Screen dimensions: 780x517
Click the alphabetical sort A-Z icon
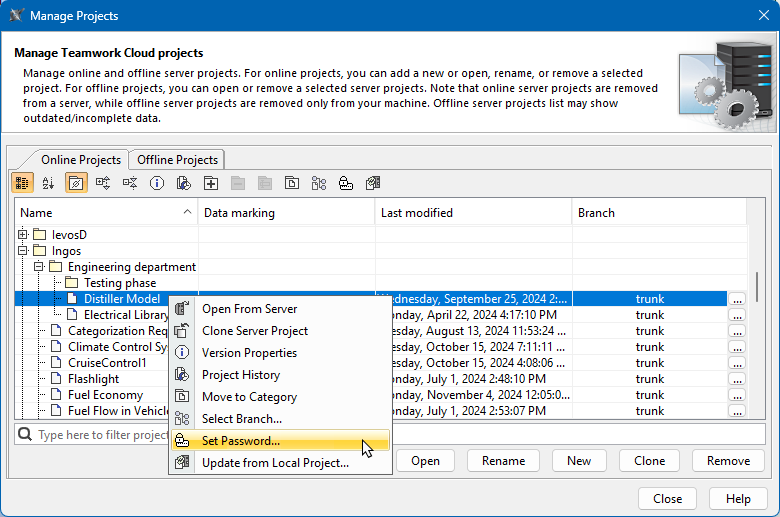tap(48, 183)
